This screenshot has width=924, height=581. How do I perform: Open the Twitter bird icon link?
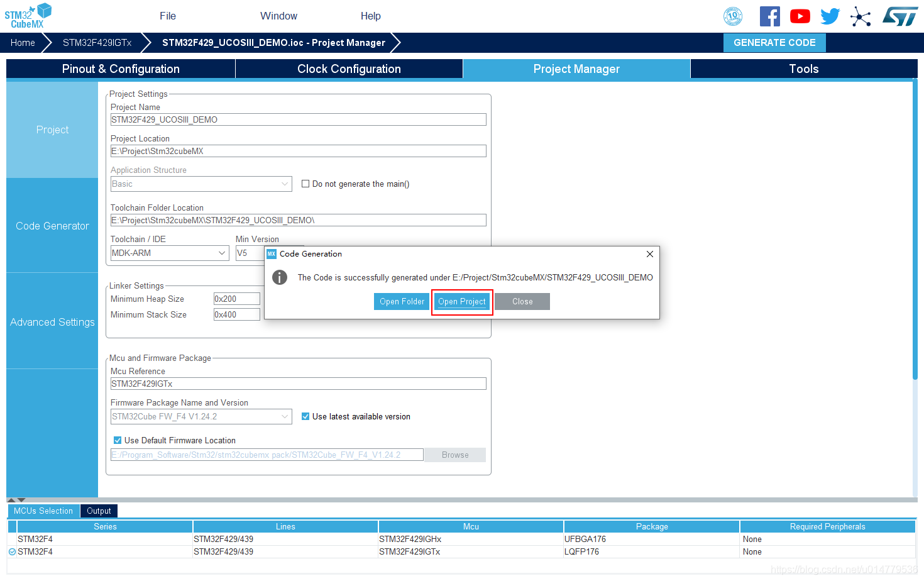point(830,16)
